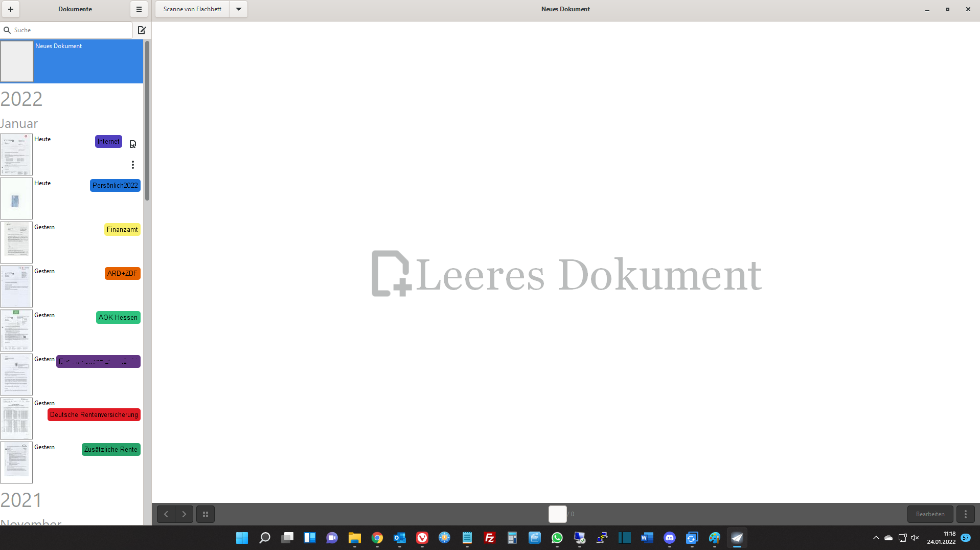Go to the next page arrow

[184, 514]
